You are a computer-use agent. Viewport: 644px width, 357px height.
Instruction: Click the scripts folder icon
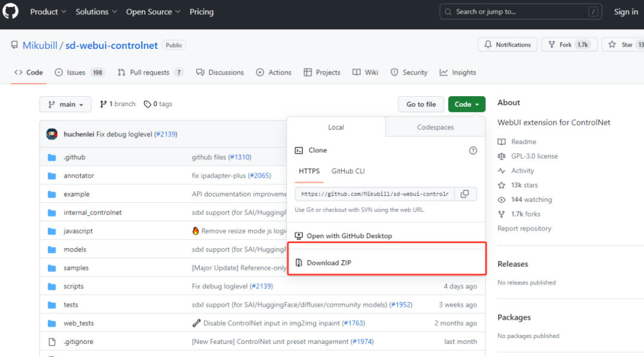coord(52,287)
